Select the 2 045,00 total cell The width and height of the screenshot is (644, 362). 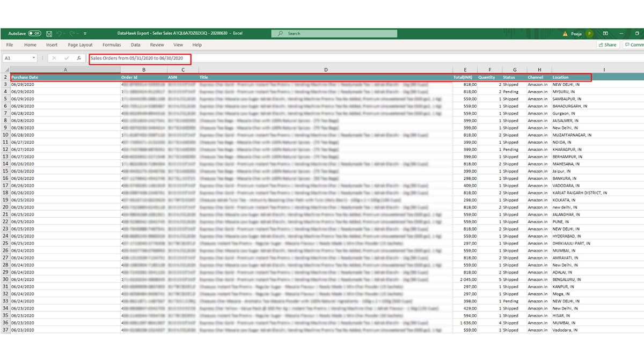pyautogui.click(x=465, y=279)
